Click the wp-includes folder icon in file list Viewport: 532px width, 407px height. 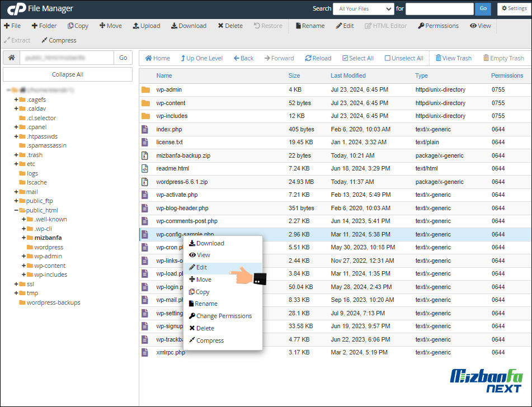tap(145, 116)
